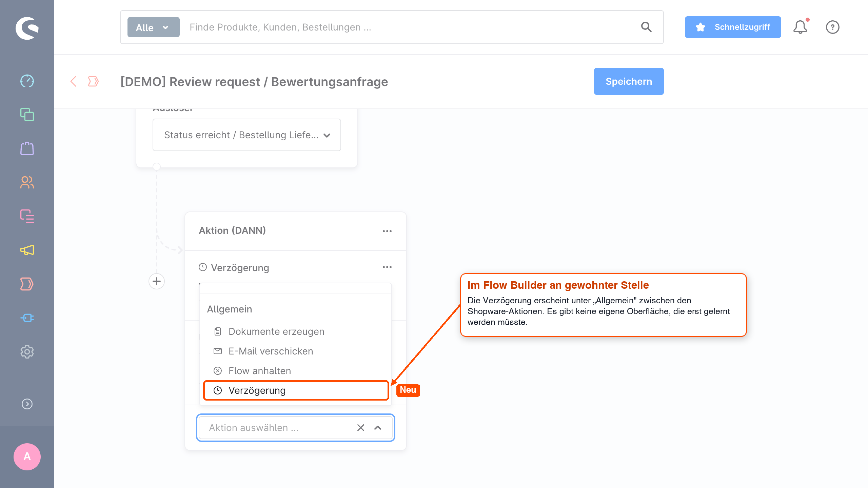Open the trigger Status erreicht dropdown
The image size is (868, 488).
click(247, 135)
